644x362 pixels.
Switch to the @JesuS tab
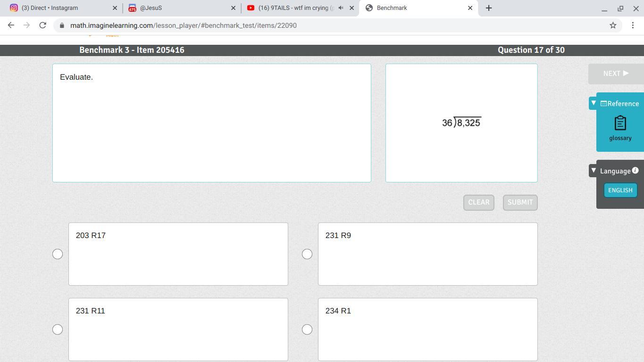[x=181, y=8]
